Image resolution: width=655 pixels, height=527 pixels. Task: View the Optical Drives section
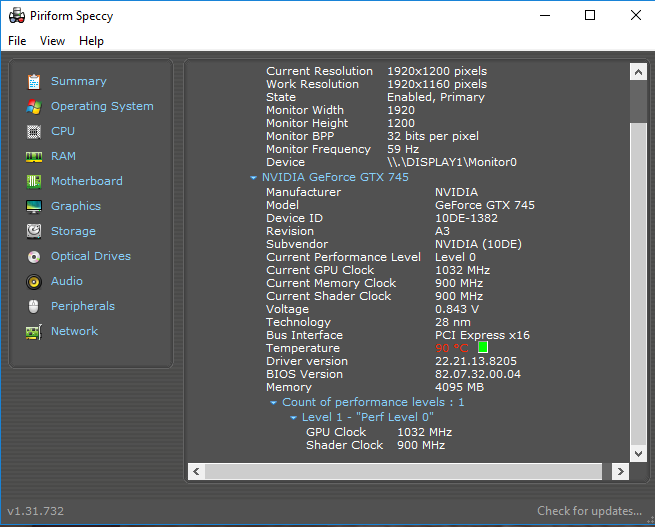(x=91, y=256)
